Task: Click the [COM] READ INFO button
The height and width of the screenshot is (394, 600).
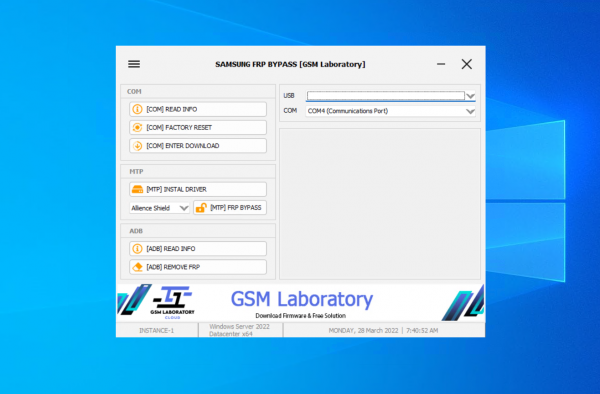Action: (198, 109)
